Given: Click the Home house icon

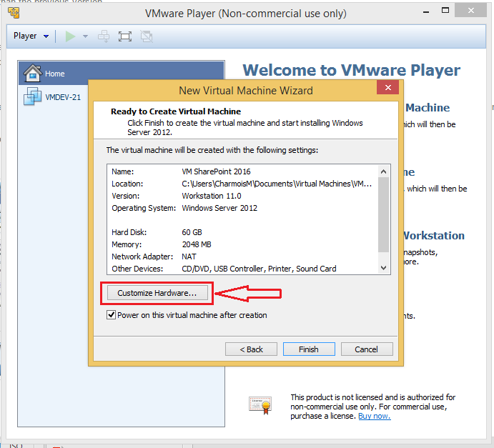Looking at the screenshot, I should (32, 73).
